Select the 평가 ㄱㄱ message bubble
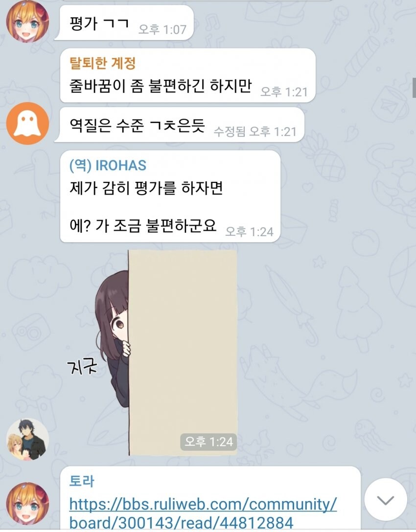Screen dimensions: 416x532 124,22
